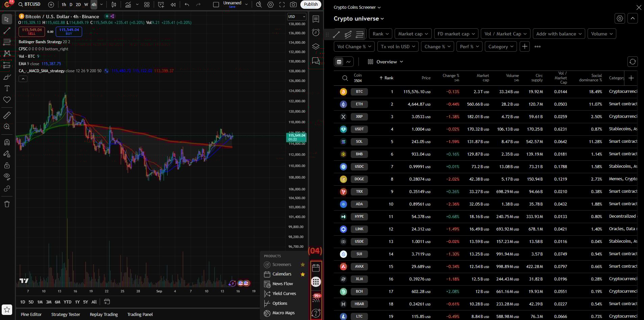The height and width of the screenshot is (320, 644).
Task: Toggle stay in drawing mode
Action: tap(6, 154)
